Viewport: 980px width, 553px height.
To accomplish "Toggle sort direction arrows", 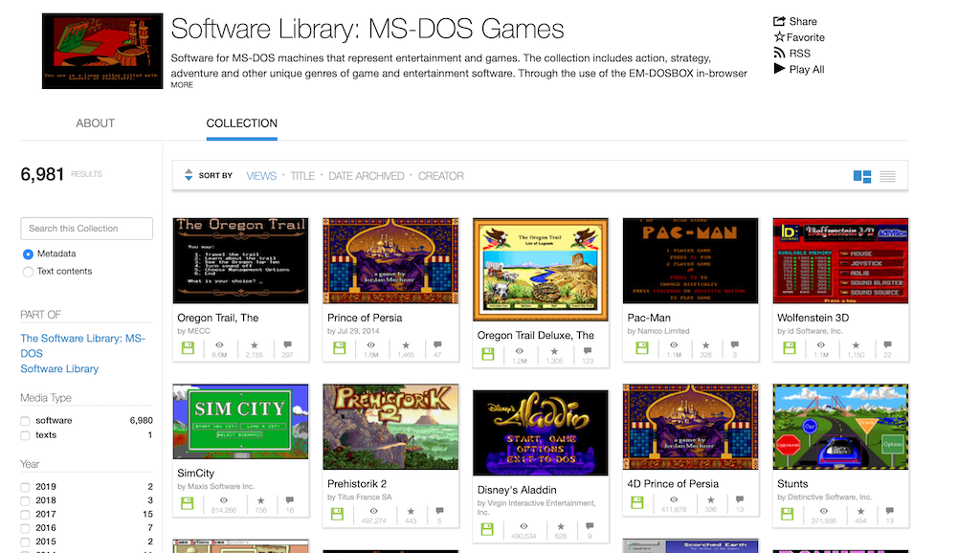I will (x=189, y=176).
